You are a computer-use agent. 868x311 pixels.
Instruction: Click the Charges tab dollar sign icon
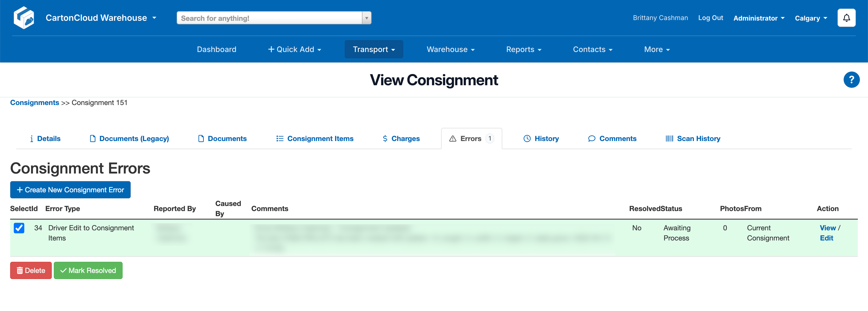385,139
